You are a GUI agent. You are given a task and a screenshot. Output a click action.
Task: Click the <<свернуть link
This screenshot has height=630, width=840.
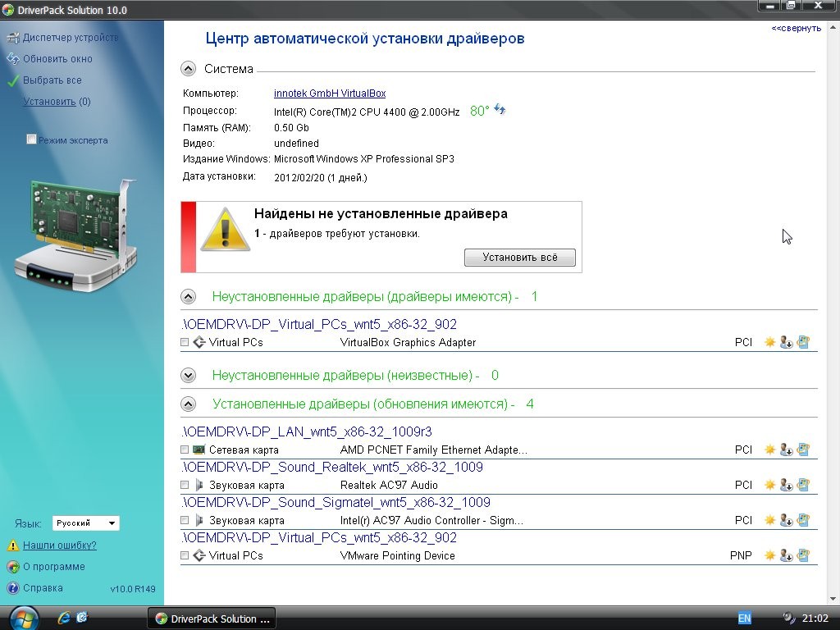pos(796,28)
